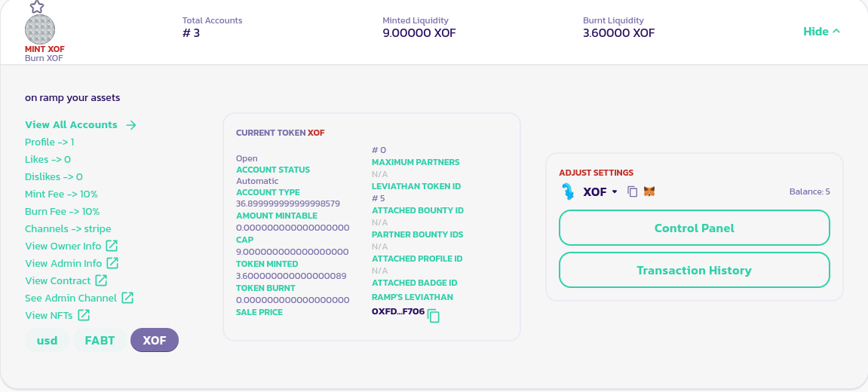Click the star favorite icon

click(37, 7)
